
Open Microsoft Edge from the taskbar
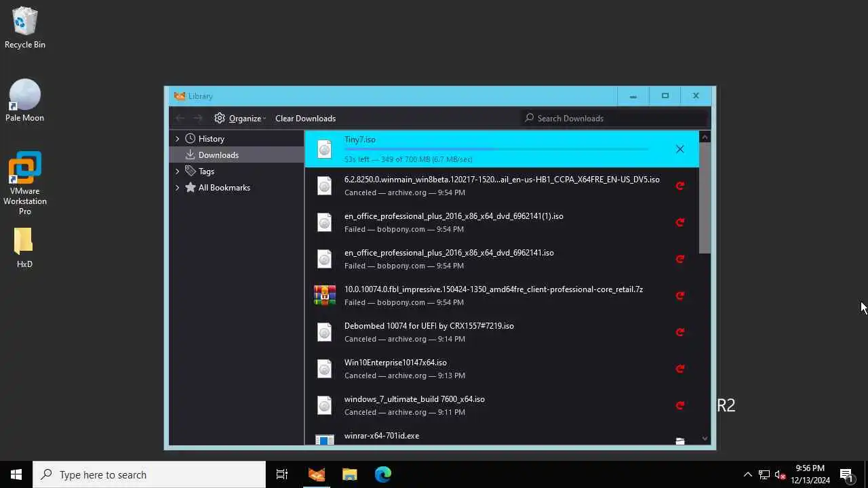pyautogui.click(x=382, y=474)
